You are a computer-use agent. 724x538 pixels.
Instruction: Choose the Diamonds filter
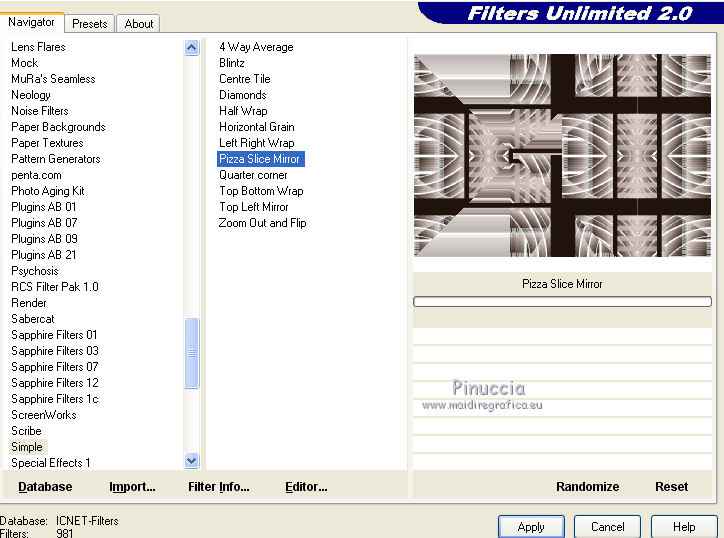point(243,95)
